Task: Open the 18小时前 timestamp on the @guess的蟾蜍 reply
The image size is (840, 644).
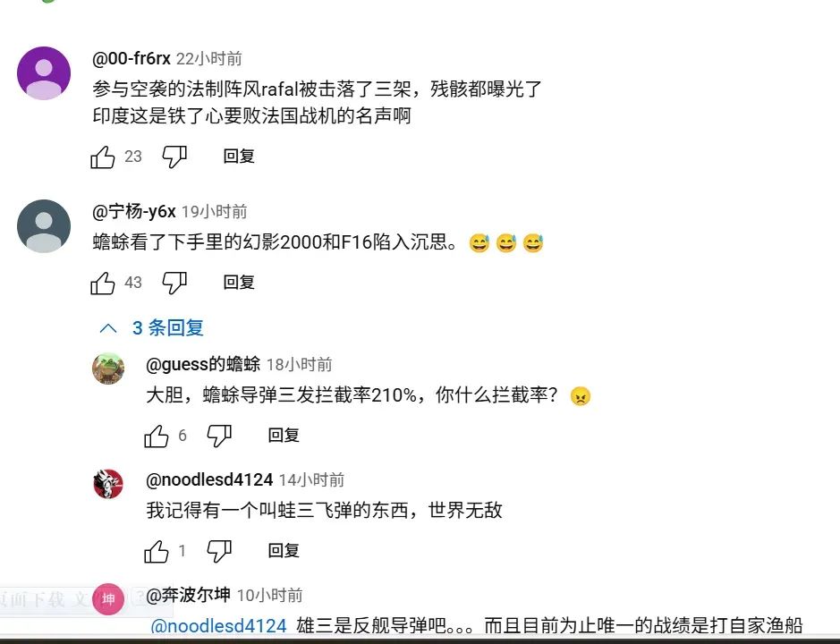Action: tap(300, 365)
